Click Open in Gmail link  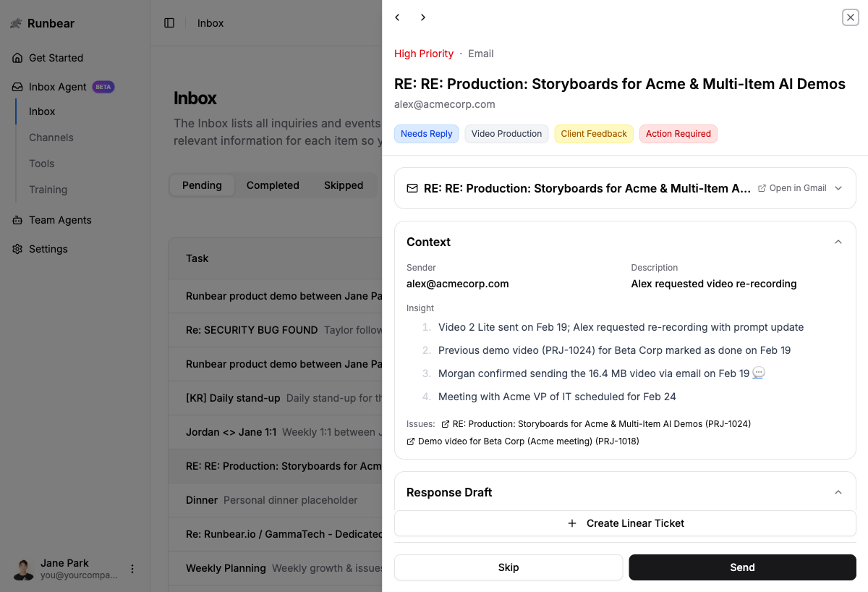(792, 188)
